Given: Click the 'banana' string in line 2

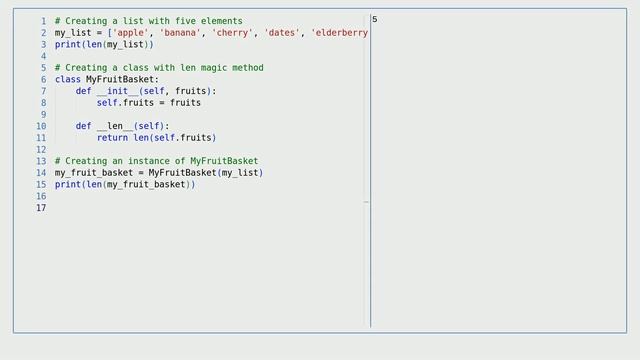Looking at the screenshot, I should [180, 33].
